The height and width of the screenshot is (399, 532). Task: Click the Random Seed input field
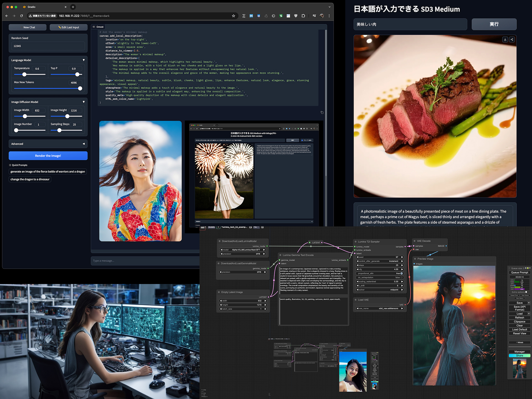click(x=48, y=46)
